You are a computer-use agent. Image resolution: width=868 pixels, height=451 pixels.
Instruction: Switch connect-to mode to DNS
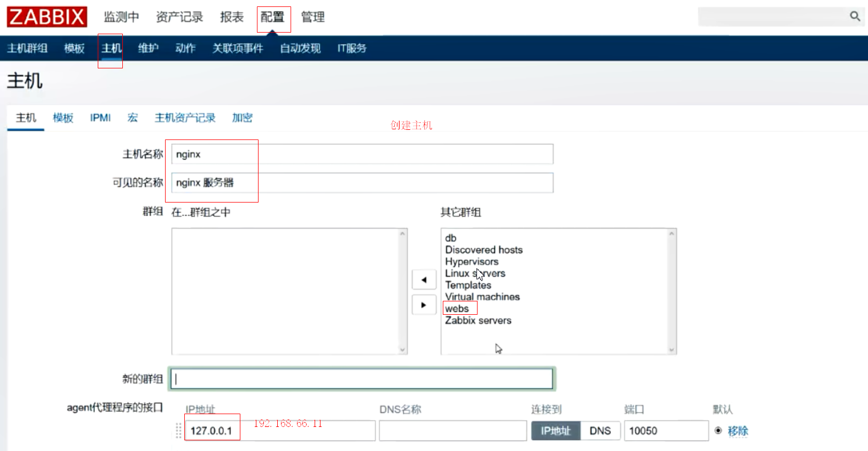[x=600, y=431]
